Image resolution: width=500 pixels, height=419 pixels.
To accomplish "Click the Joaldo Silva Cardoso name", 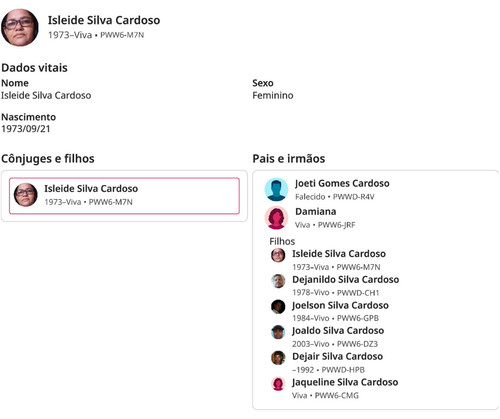I will (338, 330).
